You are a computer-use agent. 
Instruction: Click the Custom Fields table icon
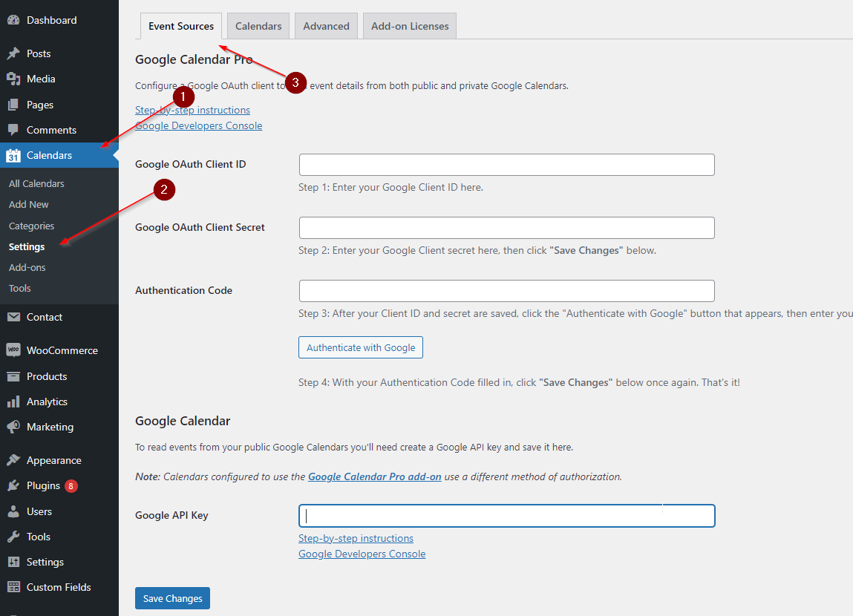(x=13, y=587)
